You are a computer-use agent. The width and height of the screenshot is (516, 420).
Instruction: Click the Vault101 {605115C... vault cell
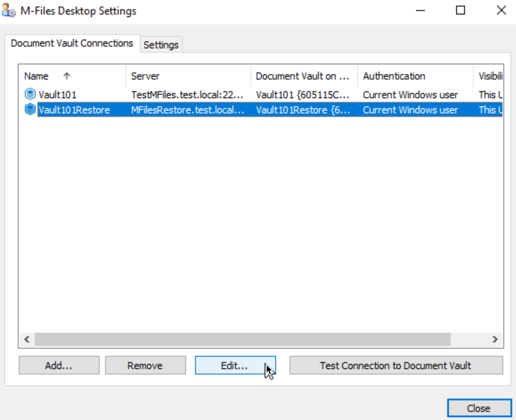point(303,95)
